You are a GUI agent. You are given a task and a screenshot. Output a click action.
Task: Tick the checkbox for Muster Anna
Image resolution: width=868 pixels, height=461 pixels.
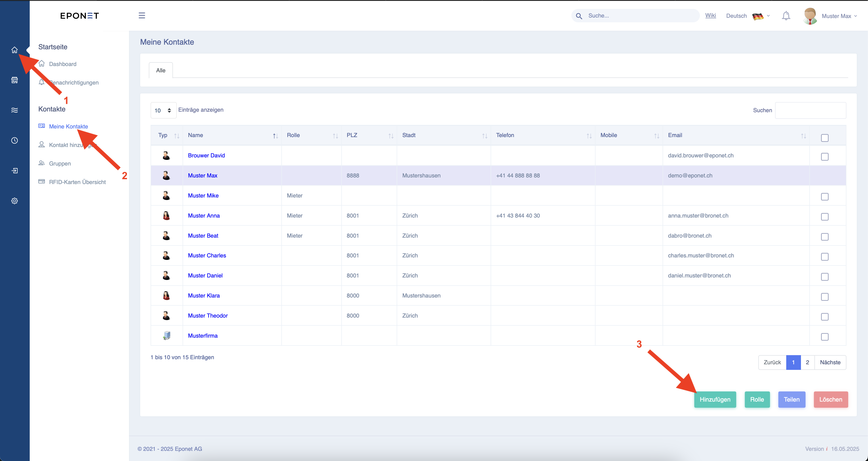(x=825, y=217)
